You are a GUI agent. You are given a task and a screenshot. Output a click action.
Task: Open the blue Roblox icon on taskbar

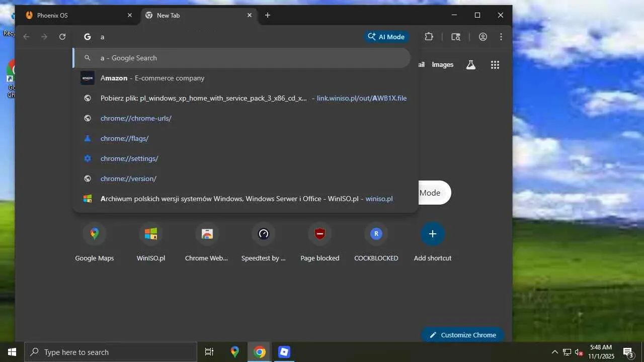pos(284,352)
